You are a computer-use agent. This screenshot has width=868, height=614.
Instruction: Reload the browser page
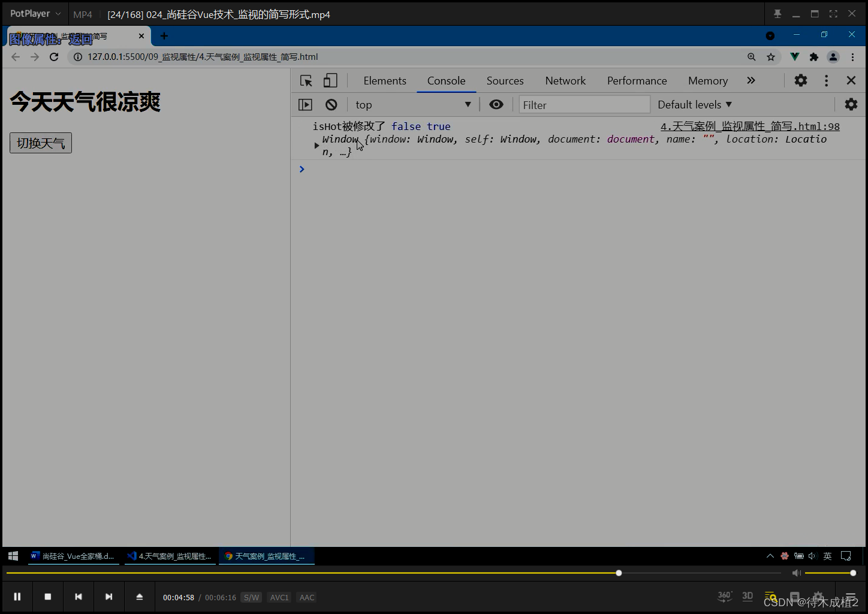pos(54,57)
